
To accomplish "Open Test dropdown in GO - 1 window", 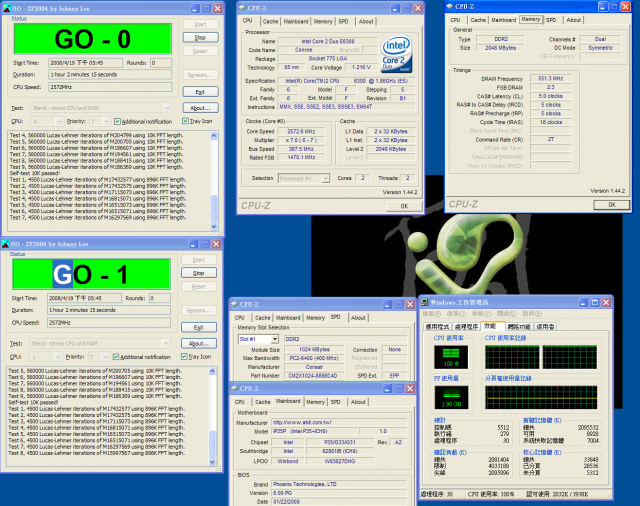I will coord(165,343).
